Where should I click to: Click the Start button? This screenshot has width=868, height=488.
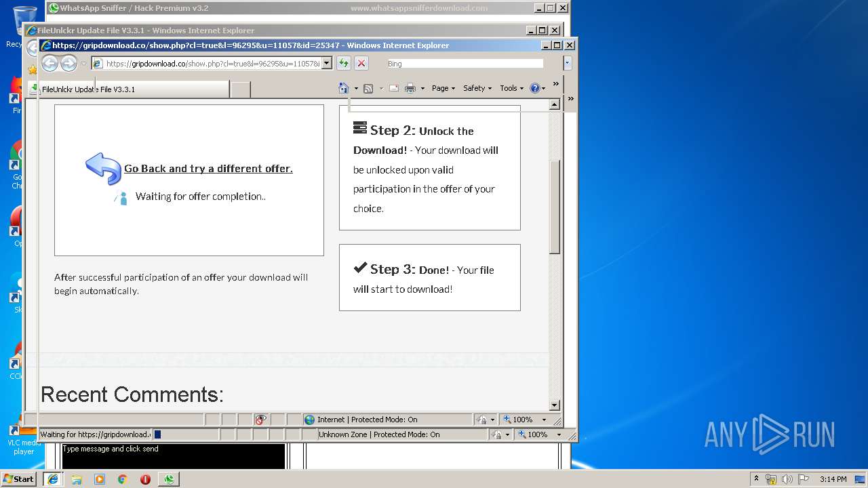pos(19,479)
